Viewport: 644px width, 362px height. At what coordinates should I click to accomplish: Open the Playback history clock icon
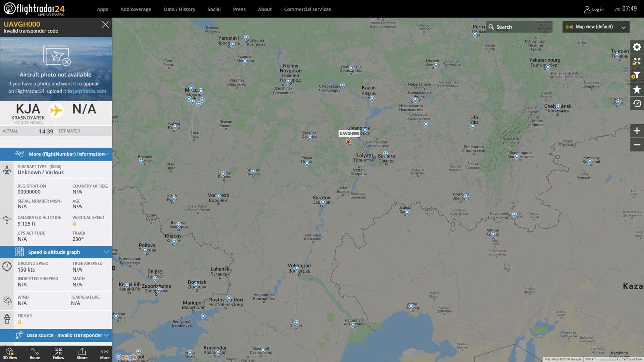(637, 103)
